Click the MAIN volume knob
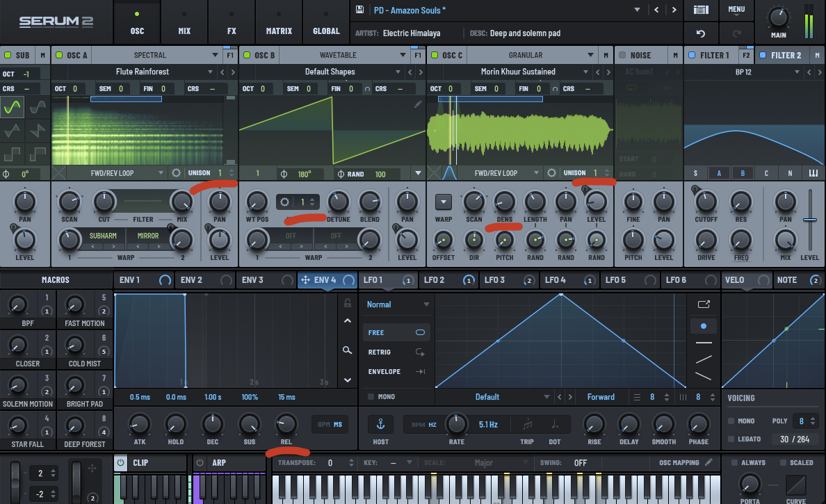826x504 pixels. 778,17
